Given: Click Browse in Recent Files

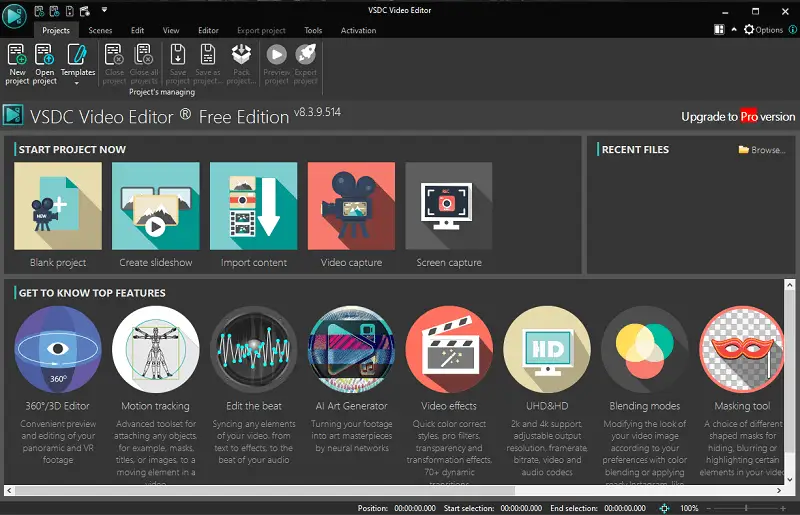Looking at the screenshot, I should [761, 150].
